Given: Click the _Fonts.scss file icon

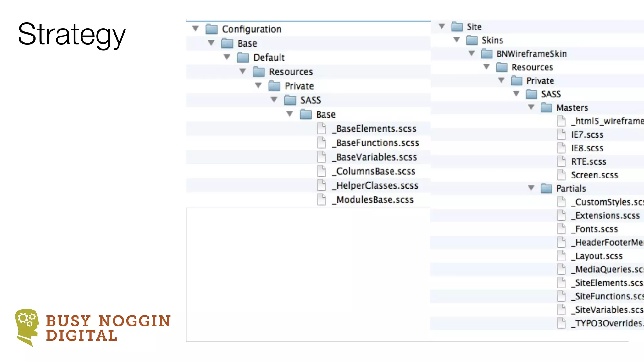Looking at the screenshot, I should point(561,229).
